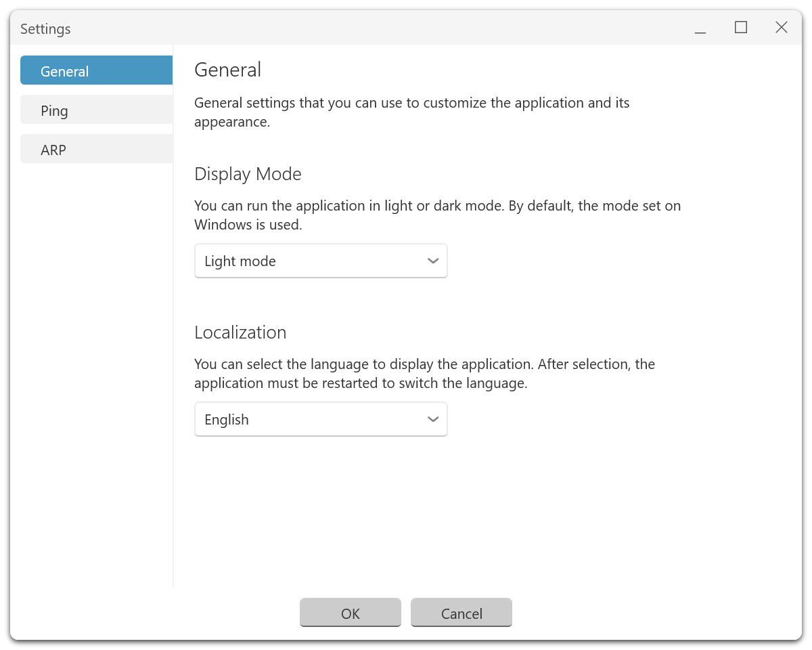Open the English language dropdown

point(311,420)
